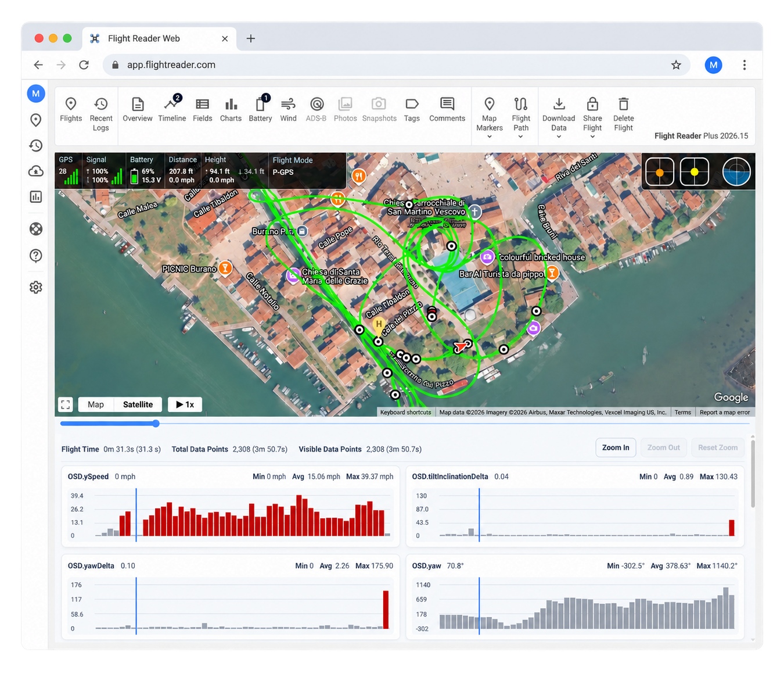Open the map Terms link

click(x=683, y=412)
